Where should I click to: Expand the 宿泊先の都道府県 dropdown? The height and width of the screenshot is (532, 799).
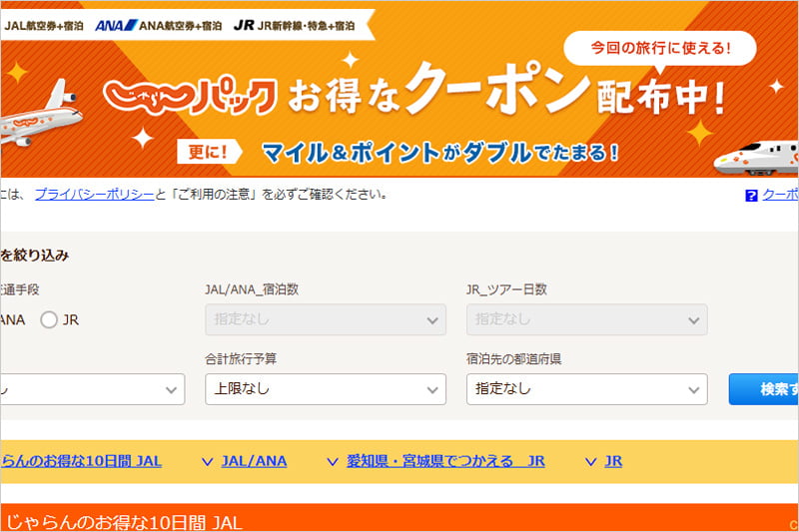click(586, 388)
